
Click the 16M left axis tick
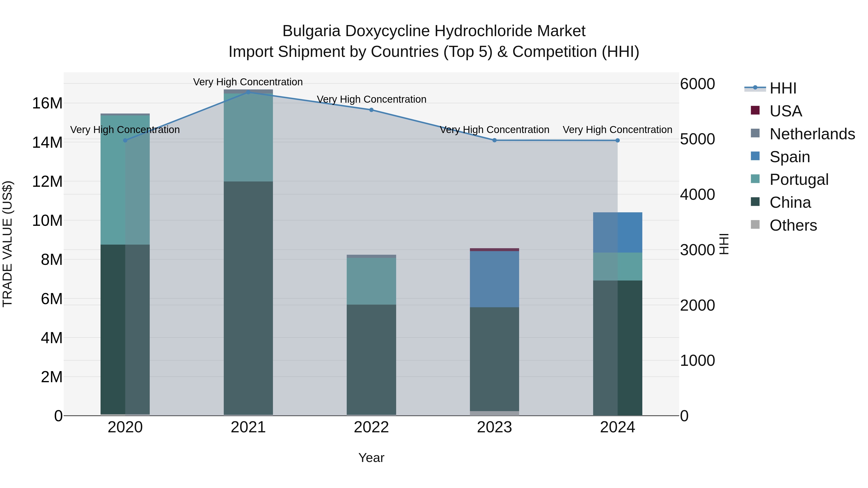pos(47,103)
